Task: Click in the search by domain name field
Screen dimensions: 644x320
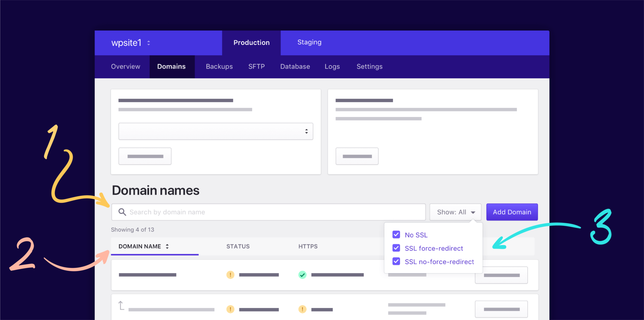Action: (x=252, y=212)
